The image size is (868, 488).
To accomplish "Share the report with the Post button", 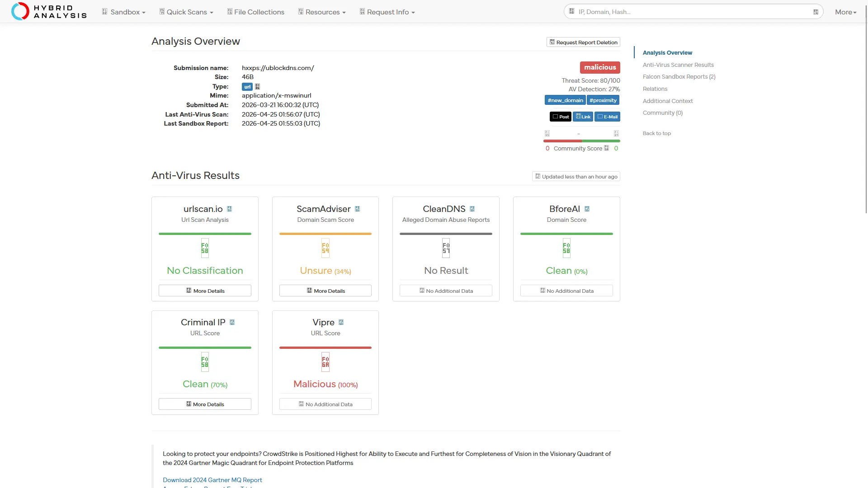I will pos(561,117).
